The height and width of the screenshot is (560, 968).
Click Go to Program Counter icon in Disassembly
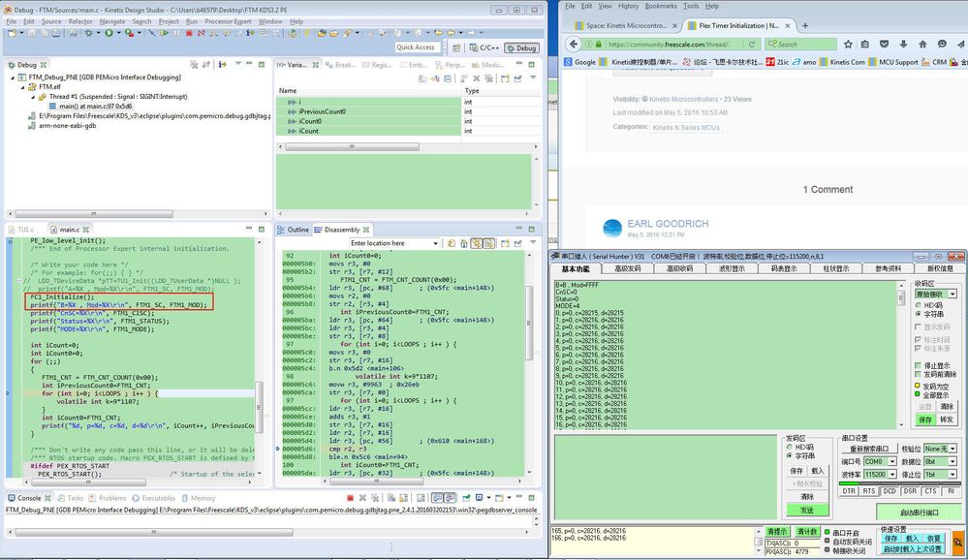click(463, 243)
